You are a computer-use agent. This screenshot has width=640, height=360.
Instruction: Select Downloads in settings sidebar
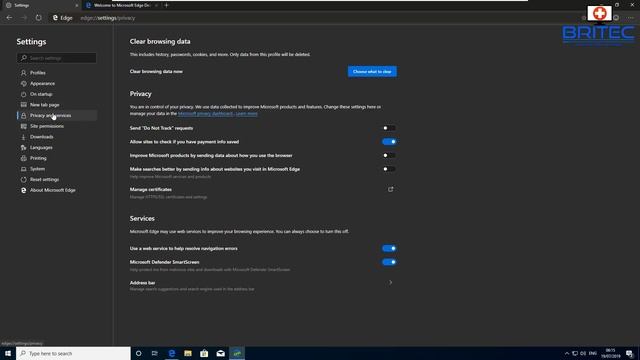[x=57, y=137]
